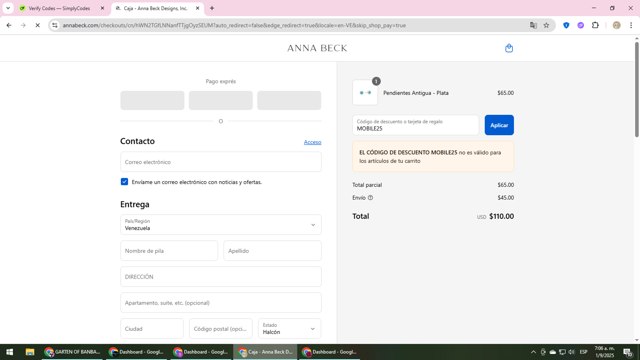
Task: Focus the Correo electrónico input field
Action: coord(221,162)
